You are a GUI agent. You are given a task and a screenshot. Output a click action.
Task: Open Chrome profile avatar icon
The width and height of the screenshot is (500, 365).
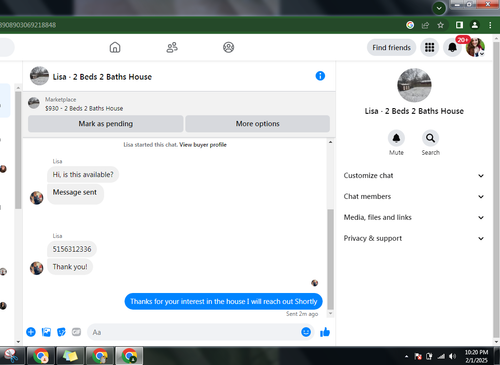tap(475, 25)
